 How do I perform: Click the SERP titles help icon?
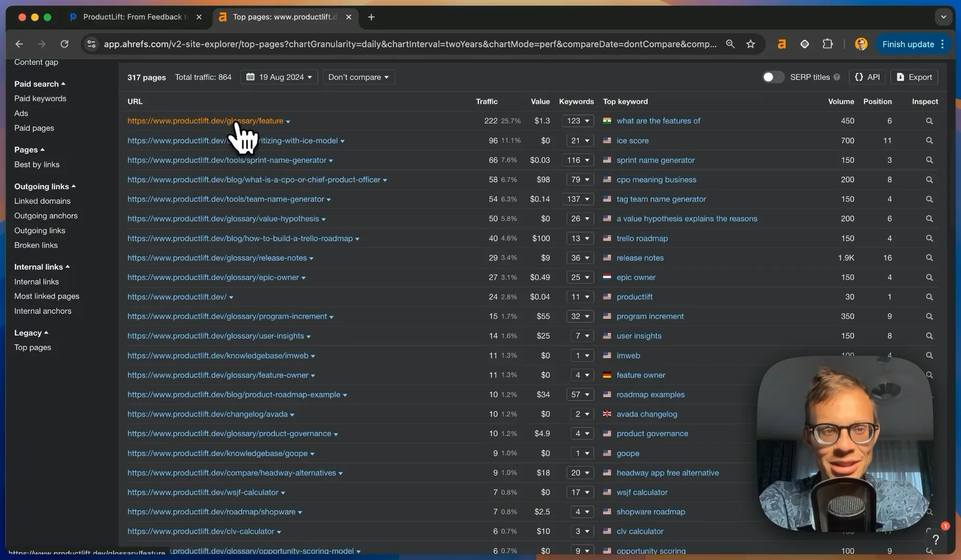tap(836, 77)
